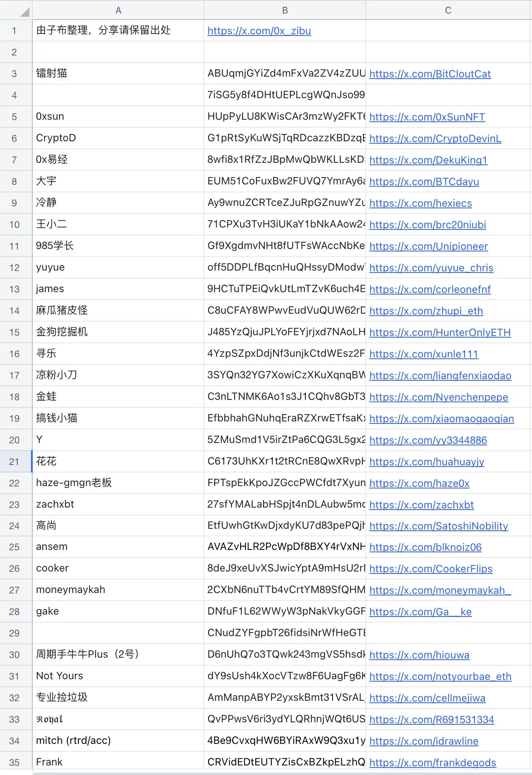Follow the CryptoDevinL link
The image size is (532, 775).
435,139
